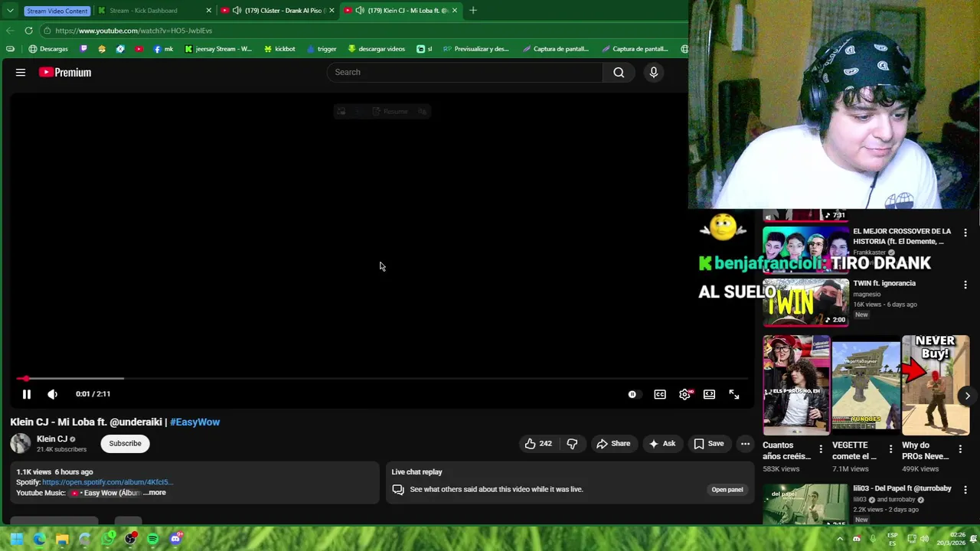Go to YouTube Premium home logo
The height and width of the screenshot is (551, 980).
(x=65, y=72)
